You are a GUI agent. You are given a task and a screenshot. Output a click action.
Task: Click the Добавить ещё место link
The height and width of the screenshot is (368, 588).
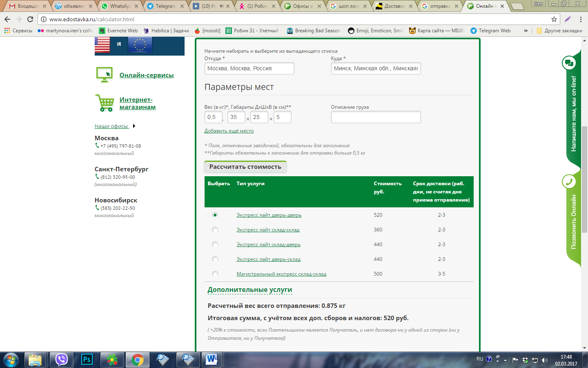click(x=229, y=131)
